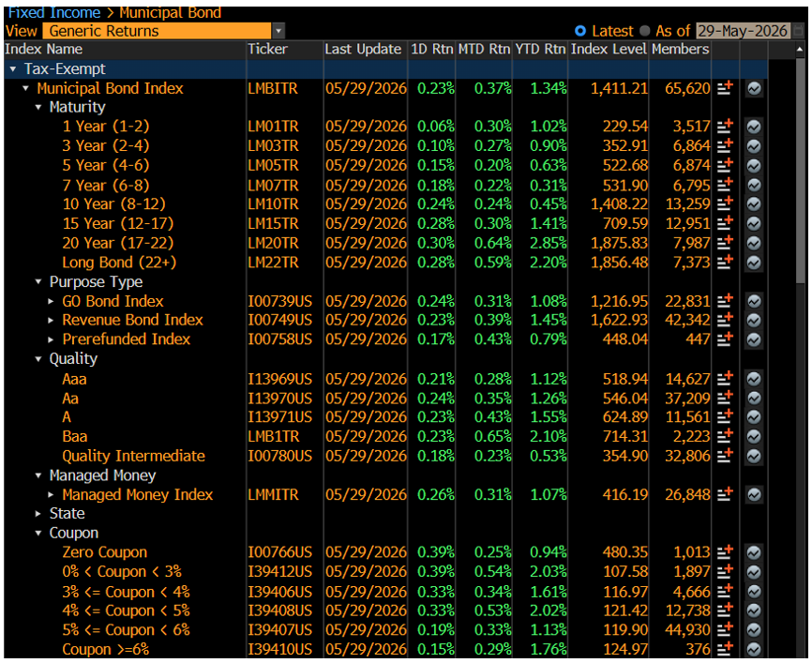This screenshot has height=663, width=812.
Task: Collapse the Tax-Exempt section
Action: coord(13,68)
